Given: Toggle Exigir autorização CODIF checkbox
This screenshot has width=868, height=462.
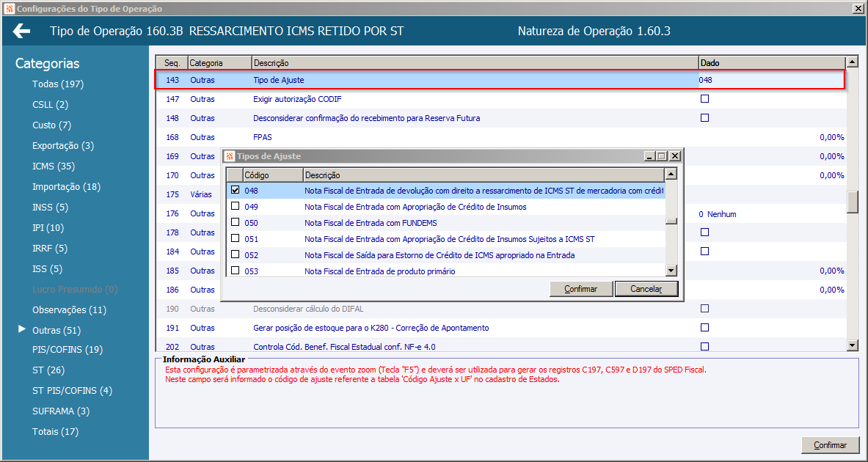Looking at the screenshot, I should pos(704,99).
